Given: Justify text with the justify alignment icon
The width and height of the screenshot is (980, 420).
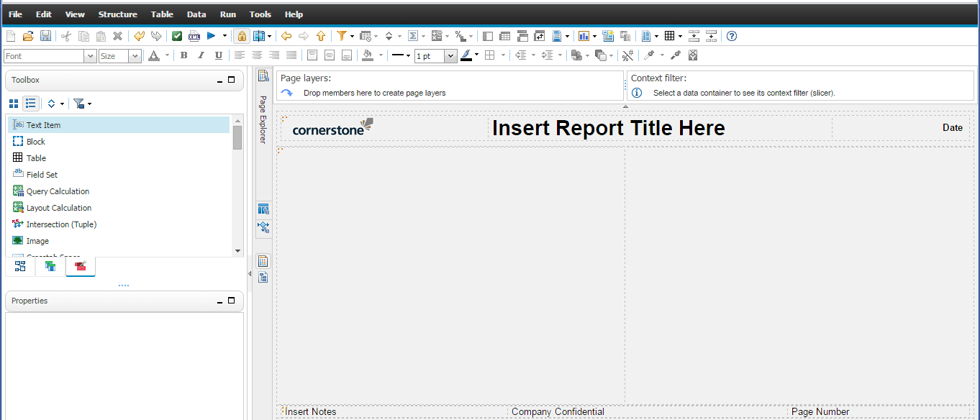Looking at the screenshot, I should pyautogui.click(x=291, y=55).
